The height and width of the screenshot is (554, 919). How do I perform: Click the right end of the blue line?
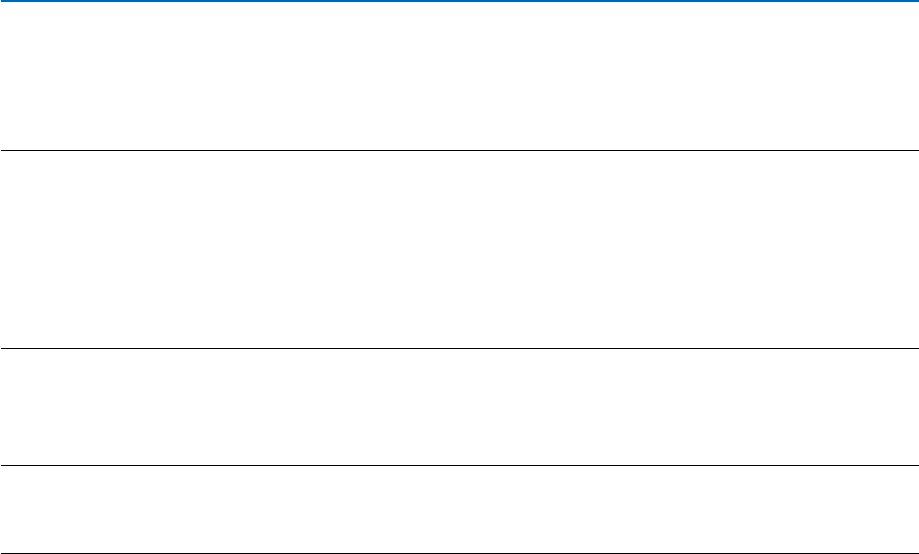click(x=915, y=1)
